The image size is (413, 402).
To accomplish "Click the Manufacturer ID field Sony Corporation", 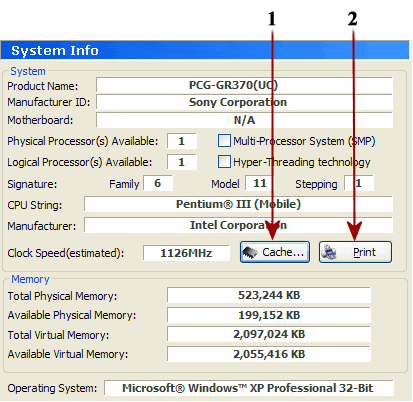I will [x=244, y=102].
